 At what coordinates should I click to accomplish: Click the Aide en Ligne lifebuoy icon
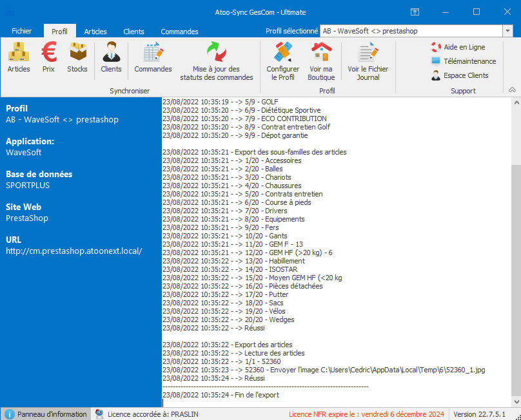(x=436, y=47)
